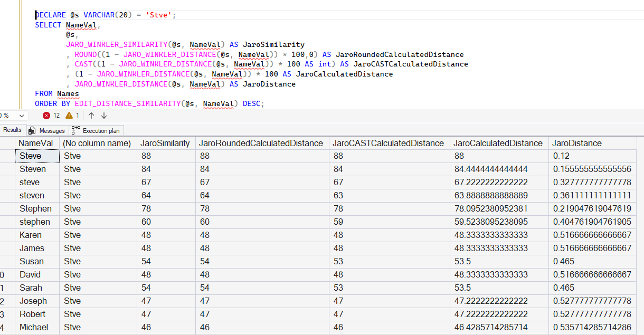Select the Results tab
The height and width of the screenshot is (335, 644).
click(13, 130)
